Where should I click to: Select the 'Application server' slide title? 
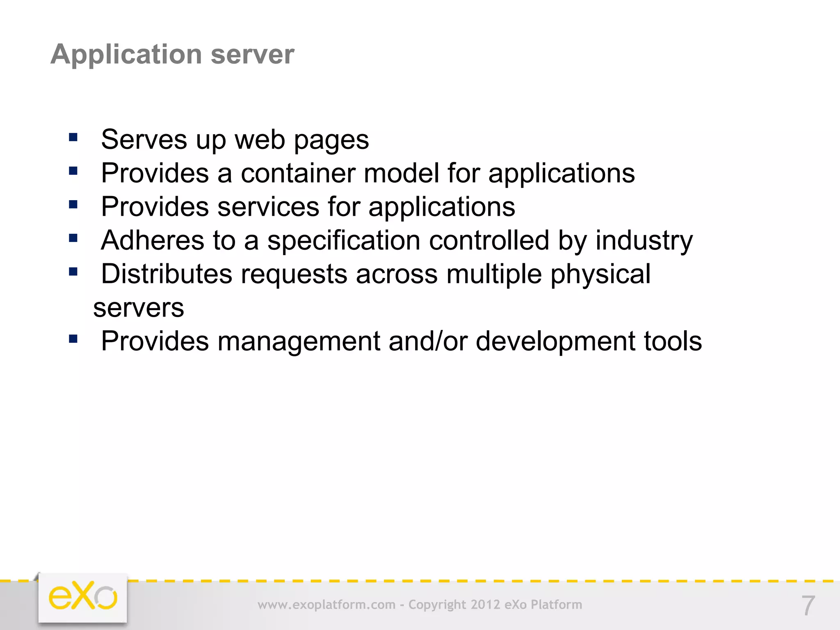point(172,55)
